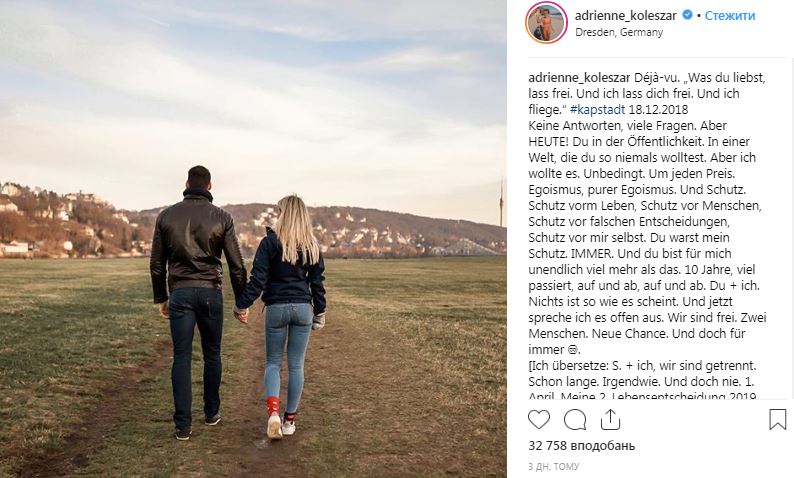The image size is (794, 478).
Task: Share the post using the upload arrow icon
Action: pos(610,419)
